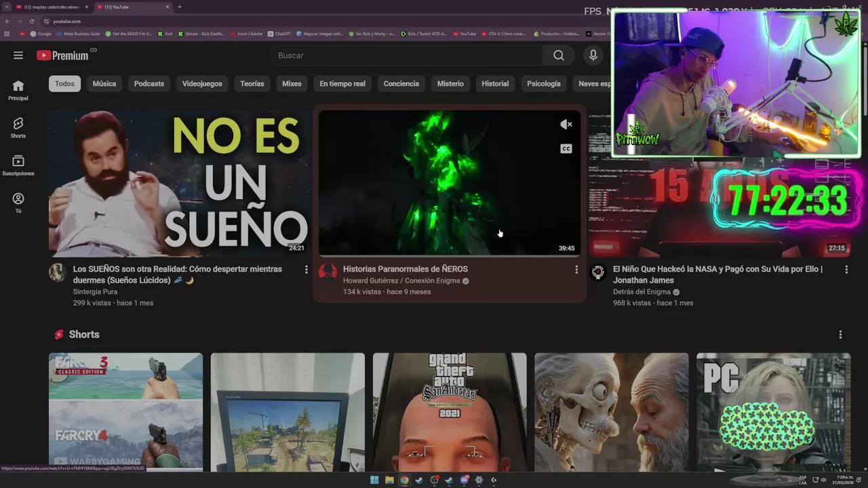Screen dimensions: 868x488
Task: Open a new browser tab
Action: tap(179, 7)
